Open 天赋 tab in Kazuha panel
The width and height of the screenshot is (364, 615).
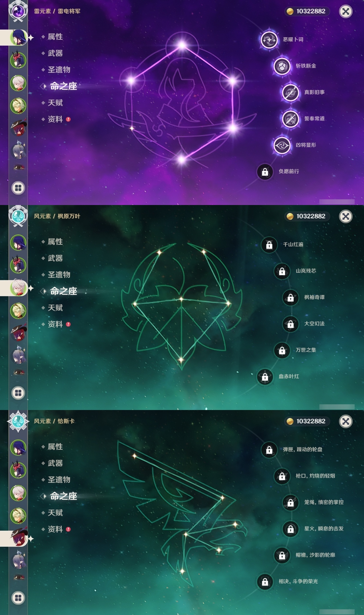[55, 308]
